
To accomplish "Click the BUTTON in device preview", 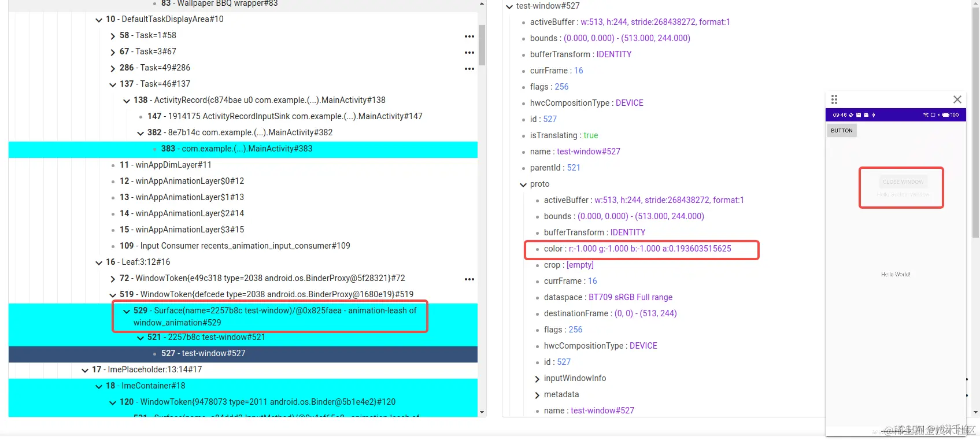I will tap(842, 131).
